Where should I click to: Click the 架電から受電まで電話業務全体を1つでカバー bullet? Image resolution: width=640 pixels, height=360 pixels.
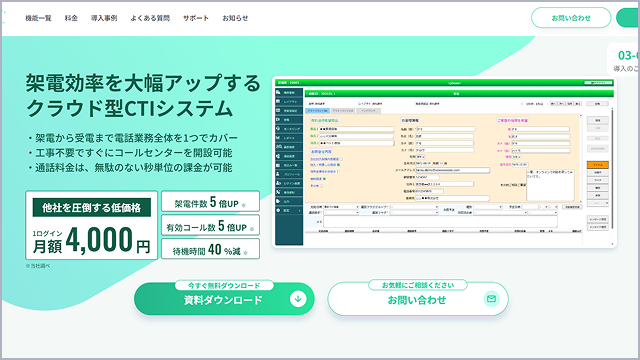click(132, 138)
